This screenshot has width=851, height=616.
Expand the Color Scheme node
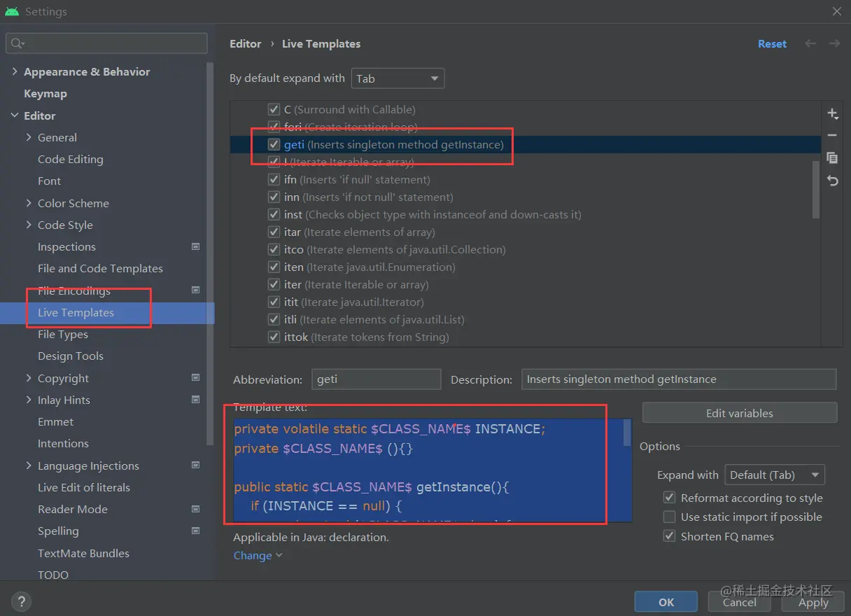click(x=29, y=203)
